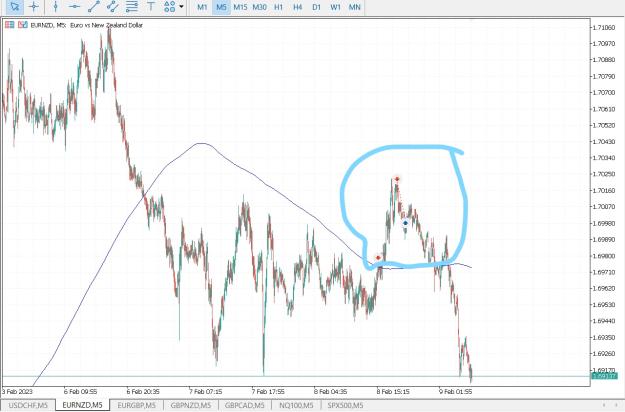Select the crosshair tool
Screen dimensions: 625x412
34,7
